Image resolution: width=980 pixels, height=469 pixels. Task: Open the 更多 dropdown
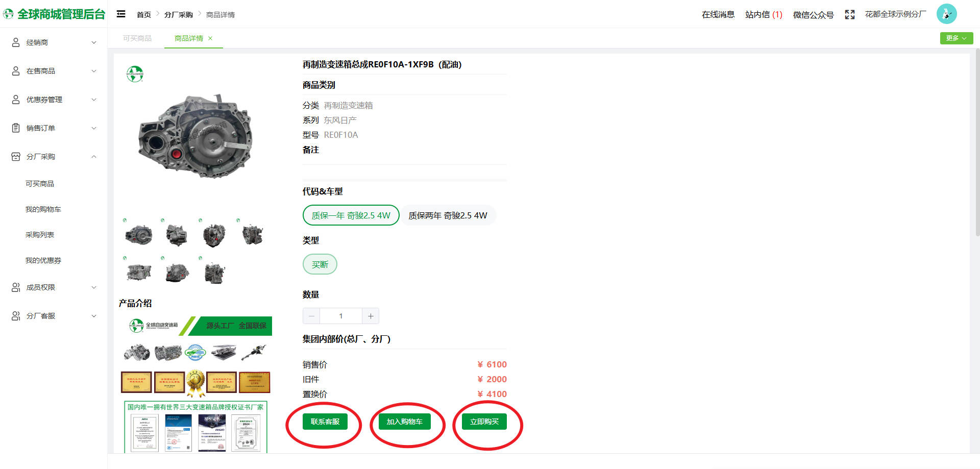coord(956,38)
